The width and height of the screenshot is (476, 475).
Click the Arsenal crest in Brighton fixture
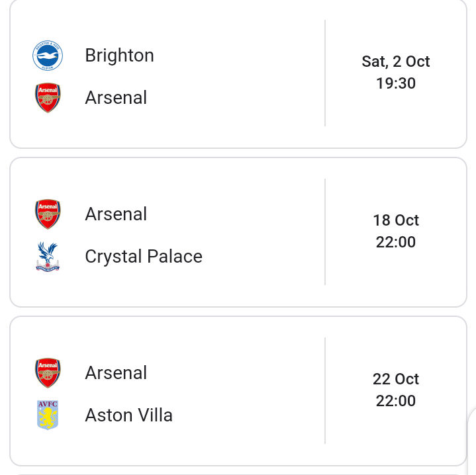tap(48, 98)
